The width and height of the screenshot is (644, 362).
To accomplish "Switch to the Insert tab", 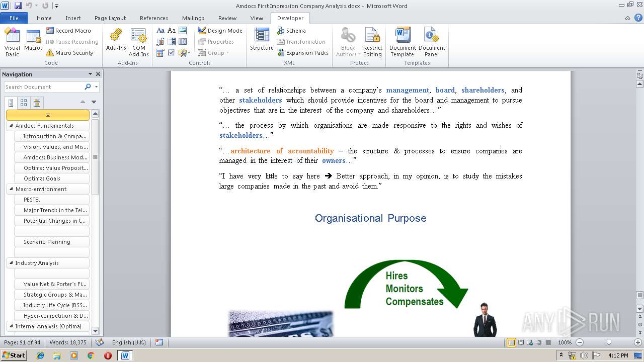I will 73,18.
